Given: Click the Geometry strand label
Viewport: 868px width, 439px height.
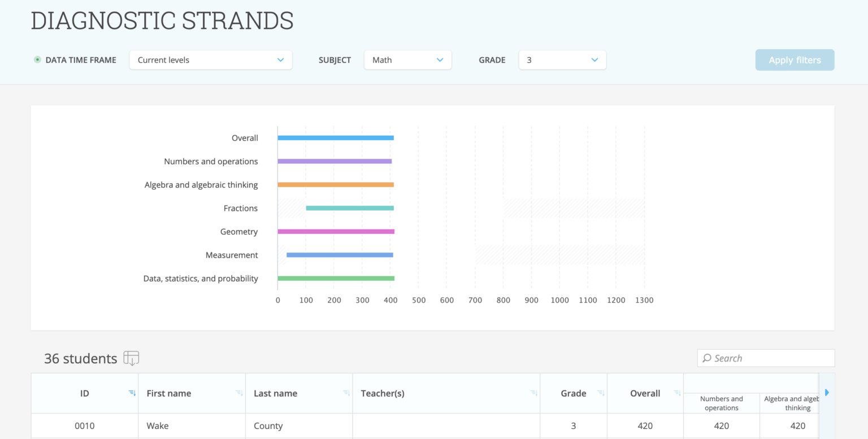Looking at the screenshot, I should [239, 231].
